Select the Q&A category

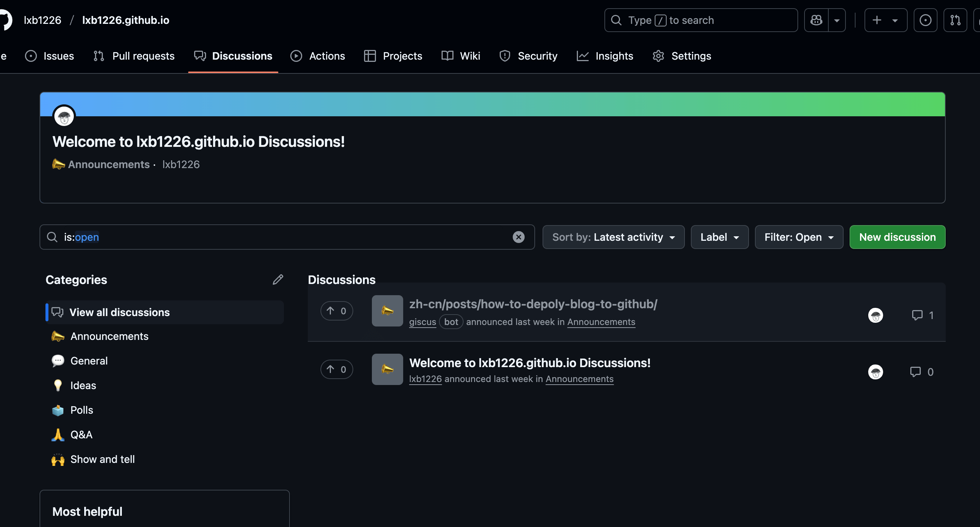pos(165,435)
